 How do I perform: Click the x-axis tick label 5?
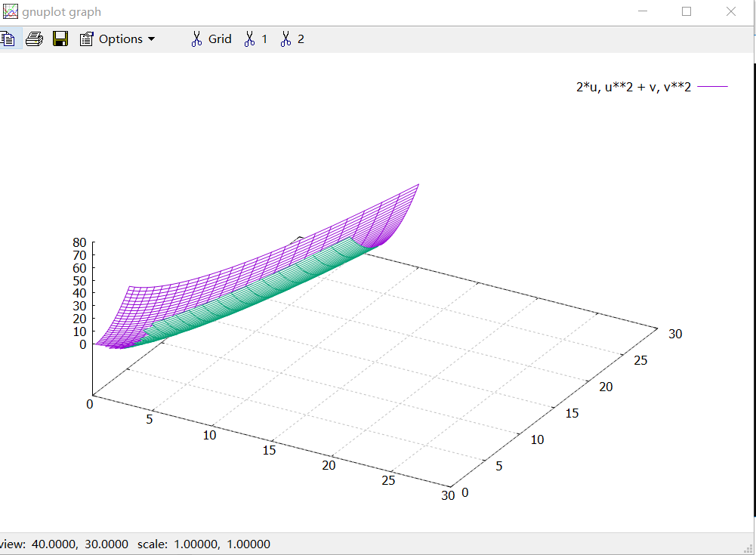click(x=150, y=420)
